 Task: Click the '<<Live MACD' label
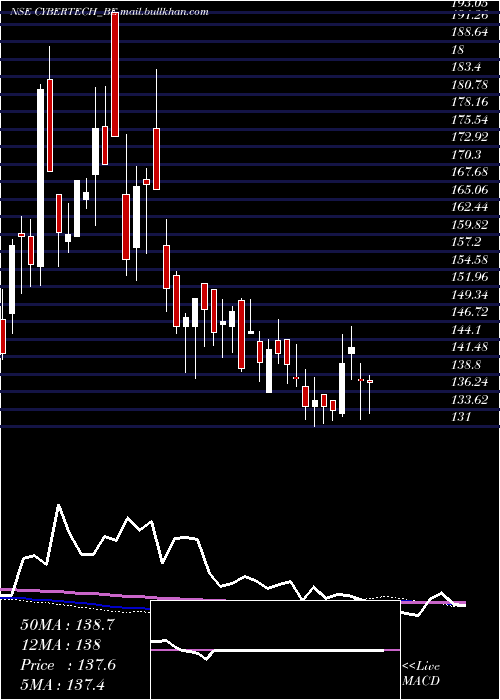[x=421, y=674]
